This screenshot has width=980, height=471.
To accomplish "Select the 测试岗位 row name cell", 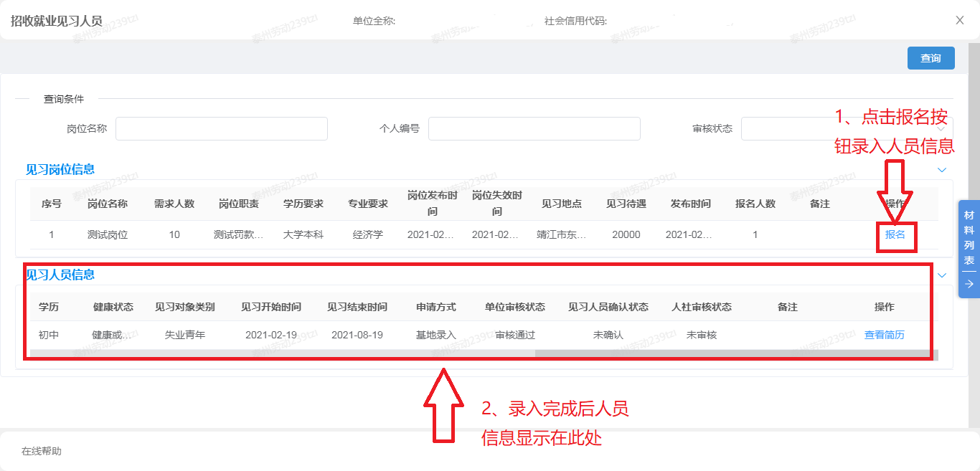I will coord(108,234).
